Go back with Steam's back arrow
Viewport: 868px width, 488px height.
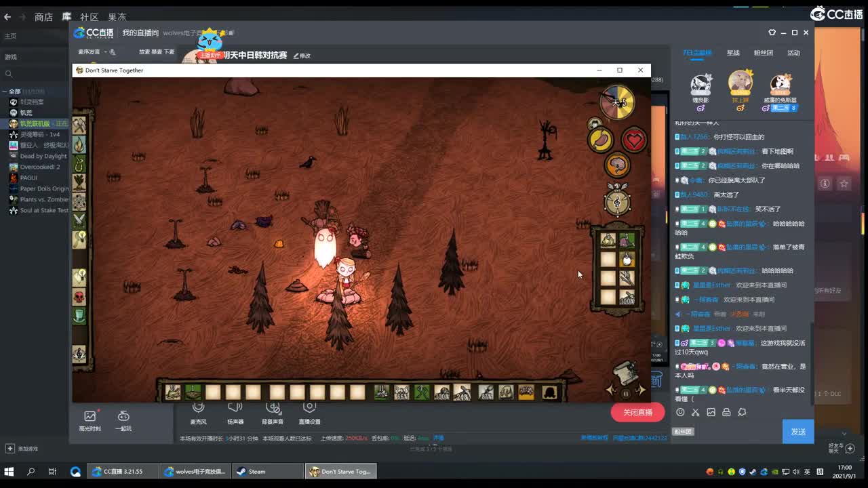7,17
